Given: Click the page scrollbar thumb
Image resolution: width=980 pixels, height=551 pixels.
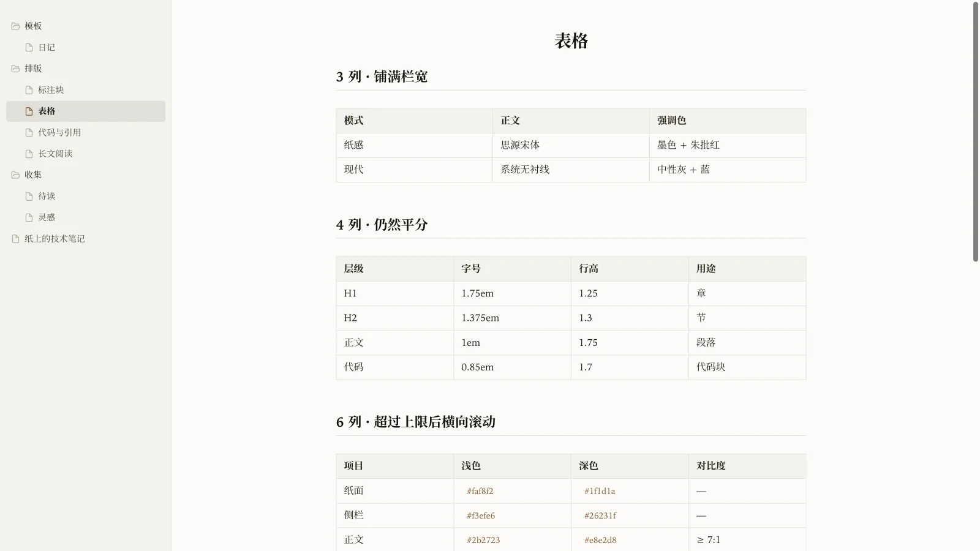Looking at the screenshot, I should click(x=976, y=132).
